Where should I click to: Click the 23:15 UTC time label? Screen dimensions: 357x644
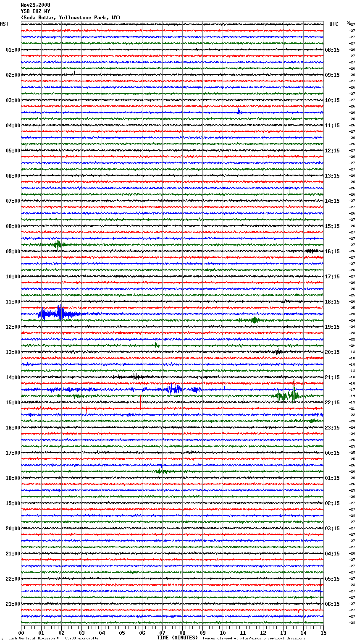(x=332, y=428)
